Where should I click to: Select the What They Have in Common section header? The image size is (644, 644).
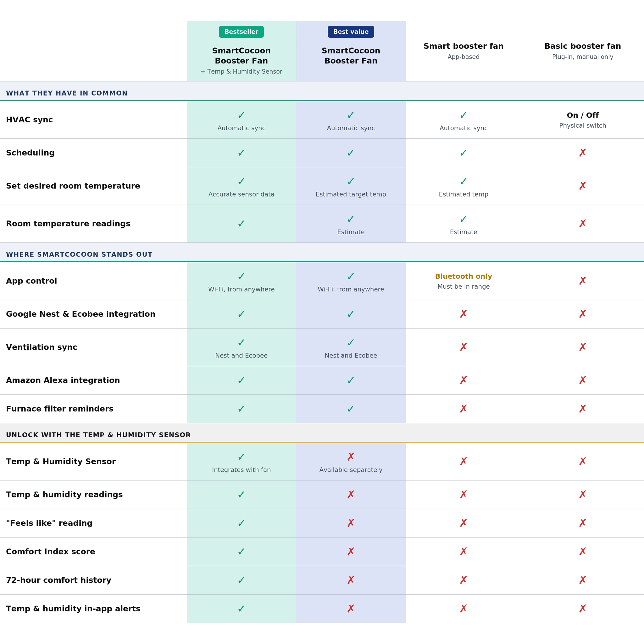(x=322, y=91)
